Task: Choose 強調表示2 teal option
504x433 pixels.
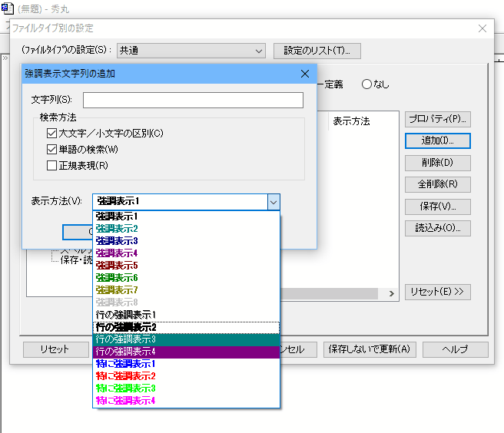Action: tap(186, 229)
